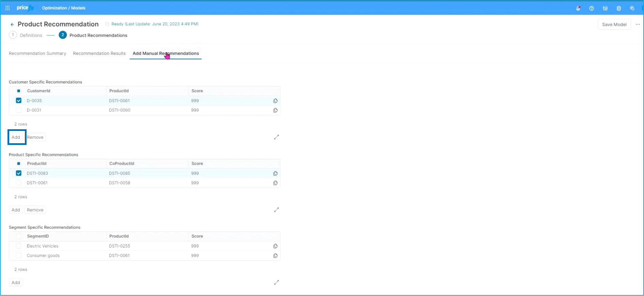Image resolution: width=644 pixels, height=296 pixels.
Task: Go to step 1 Definitions
Action: (26, 35)
